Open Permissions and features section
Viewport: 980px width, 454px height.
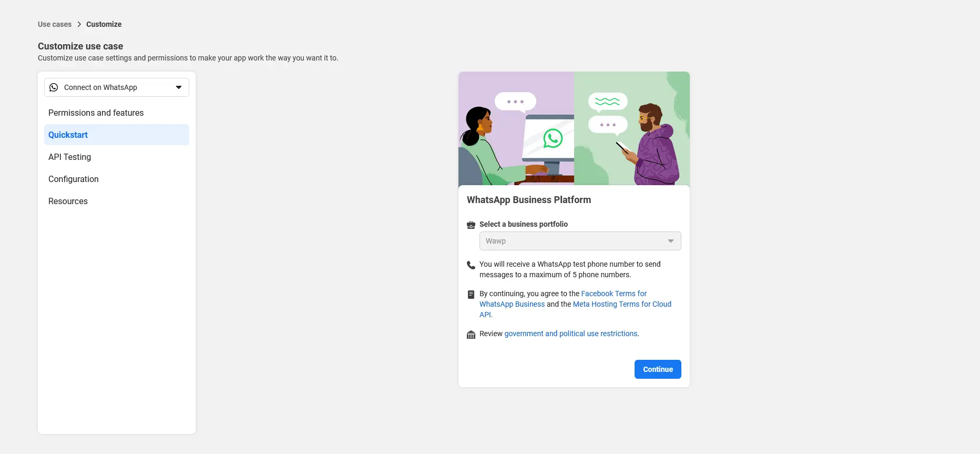117,113
